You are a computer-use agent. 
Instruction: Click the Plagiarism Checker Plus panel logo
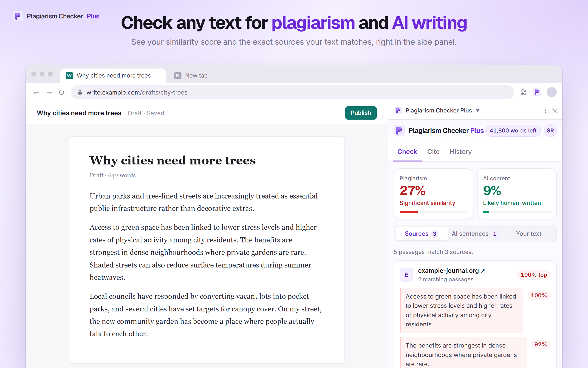point(399,131)
